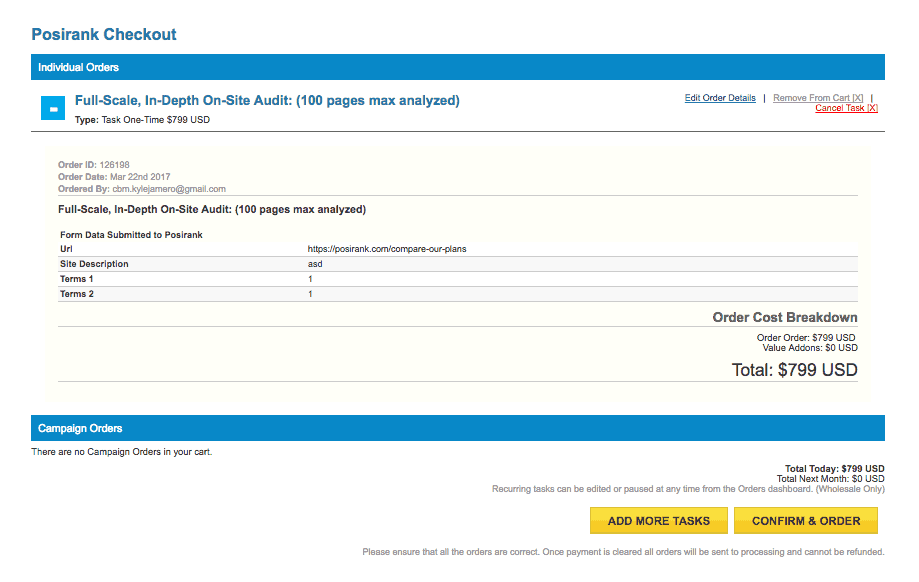The width and height of the screenshot is (919, 582).
Task: Click the Posirank Checkout heading
Action: coord(104,35)
